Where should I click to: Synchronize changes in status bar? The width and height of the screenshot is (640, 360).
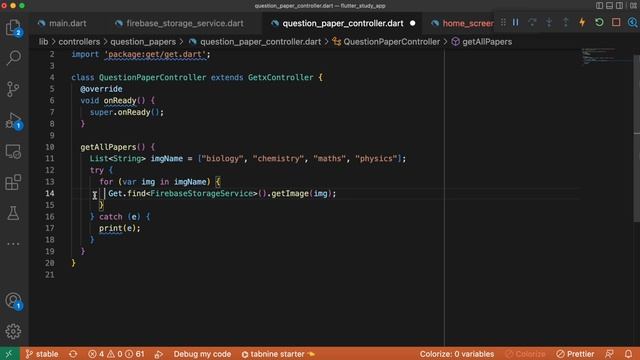[x=73, y=354]
